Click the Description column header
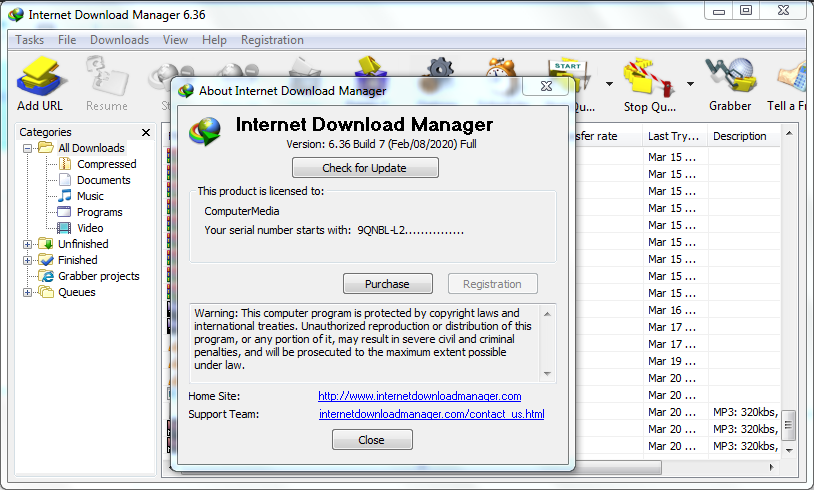Screen dimensions: 814x490 click(744, 137)
